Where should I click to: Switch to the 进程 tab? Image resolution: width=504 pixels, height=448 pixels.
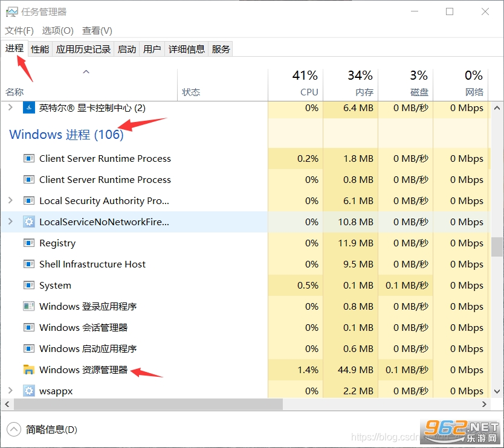click(15, 48)
